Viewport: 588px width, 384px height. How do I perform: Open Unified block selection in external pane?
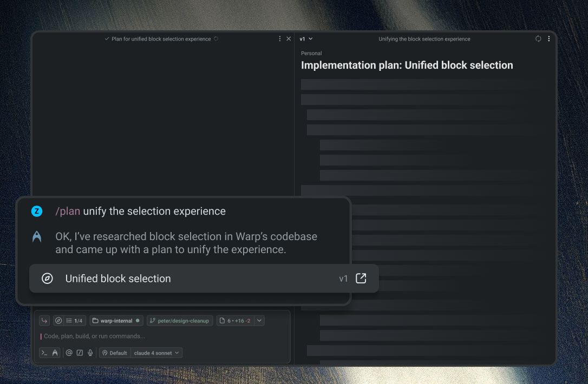(361, 279)
